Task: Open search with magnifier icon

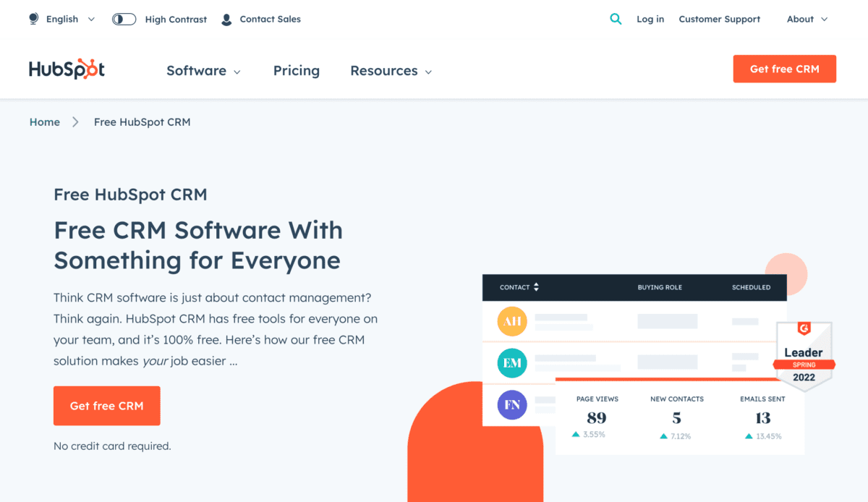Action: point(616,20)
